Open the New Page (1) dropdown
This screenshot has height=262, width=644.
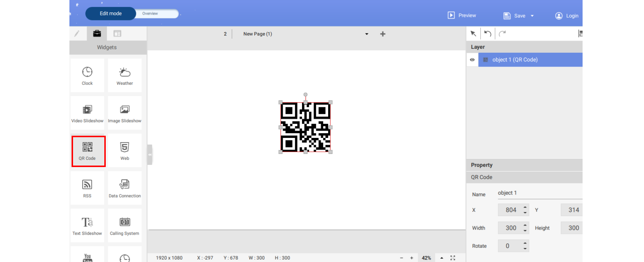366,34
